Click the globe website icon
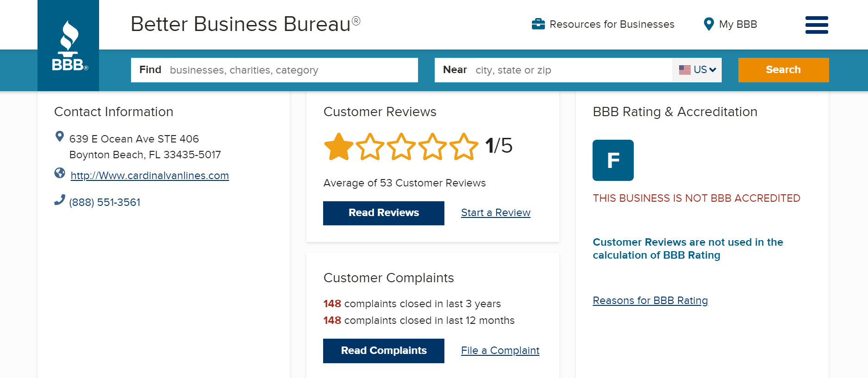The width and height of the screenshot is (868, 378). point(60,173)
